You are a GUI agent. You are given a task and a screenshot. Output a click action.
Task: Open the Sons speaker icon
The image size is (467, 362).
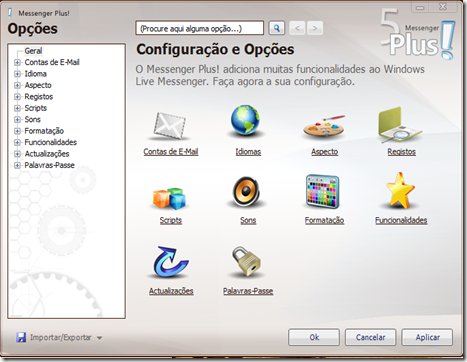click(246, 191)
